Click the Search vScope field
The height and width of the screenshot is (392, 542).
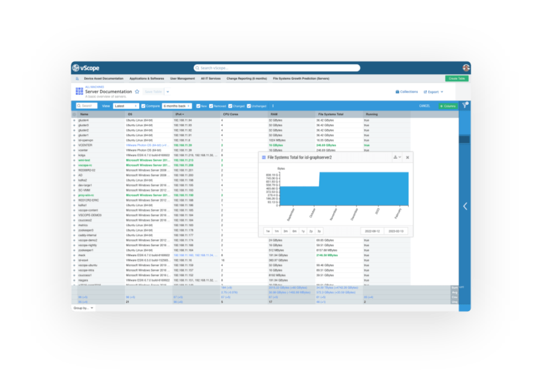(x=277, y=68)
